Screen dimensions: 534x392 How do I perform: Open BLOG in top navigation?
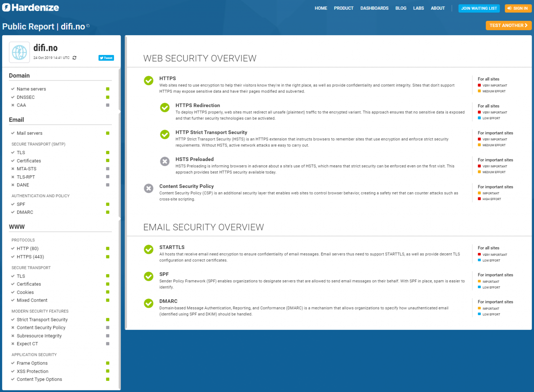[401, 8]
